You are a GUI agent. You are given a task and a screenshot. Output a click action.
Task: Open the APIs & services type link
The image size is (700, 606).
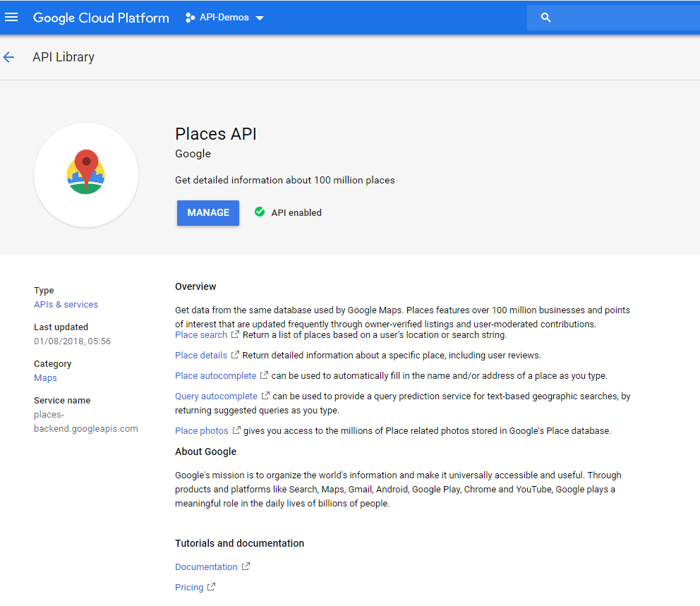point(66,305)
